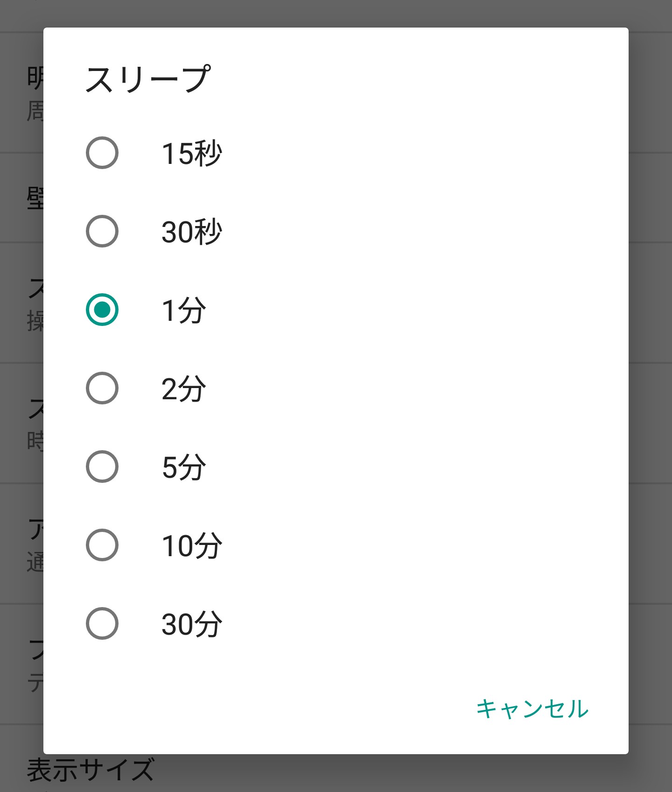Tap the dimmed 操 subtitle behind dialog
The width and height of the screenshot is (672, 792).
(35, 321)
